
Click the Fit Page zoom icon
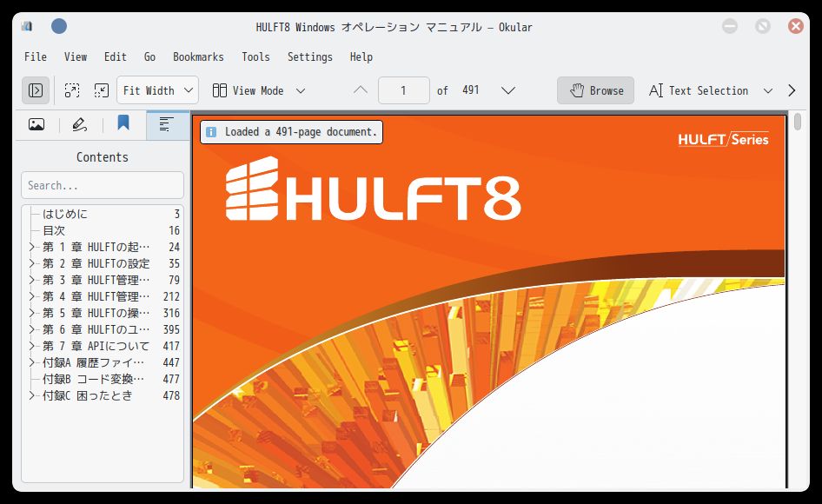[x=72, y=90]
